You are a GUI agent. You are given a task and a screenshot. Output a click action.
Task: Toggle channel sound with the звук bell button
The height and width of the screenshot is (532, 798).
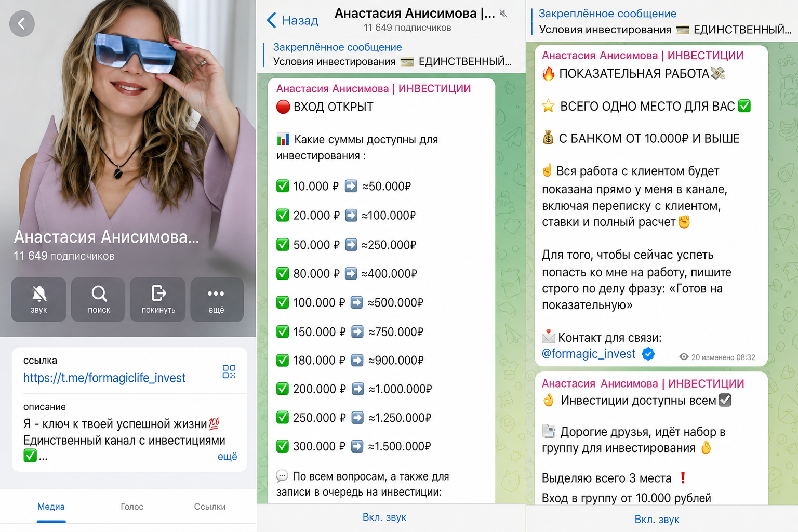click(38, 299)
